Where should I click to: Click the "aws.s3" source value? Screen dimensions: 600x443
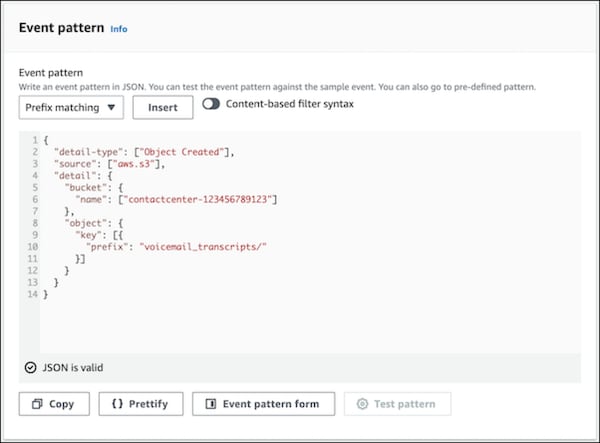click(134, 164)
